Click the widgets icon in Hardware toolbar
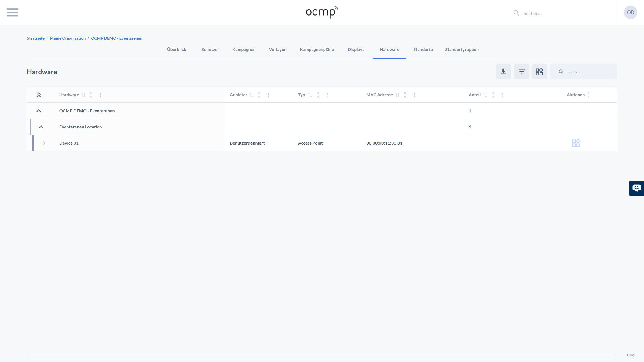 539,72
